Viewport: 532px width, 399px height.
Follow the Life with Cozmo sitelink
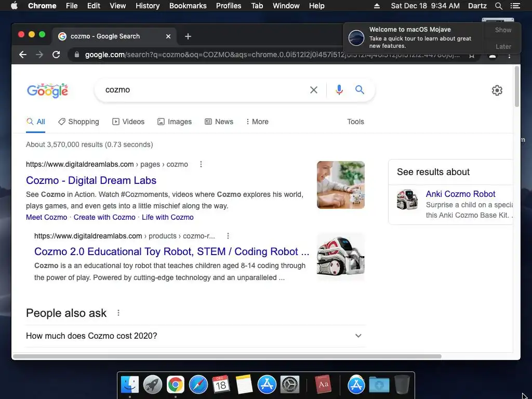[x=168, y=217]
